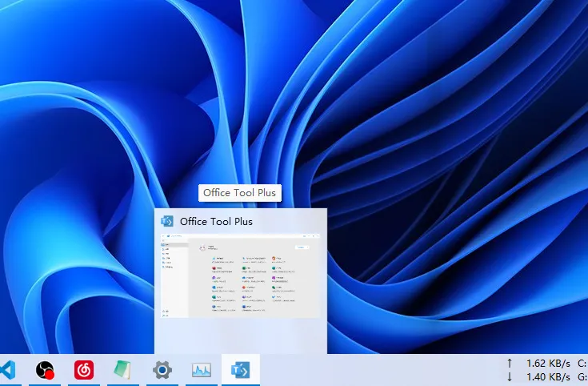Open the green notepad app icon

(122, 370)
